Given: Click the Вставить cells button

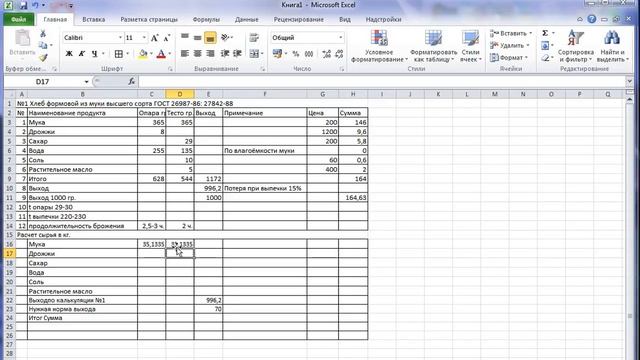Looking at the screenshot, I should [x=511, y=33].
